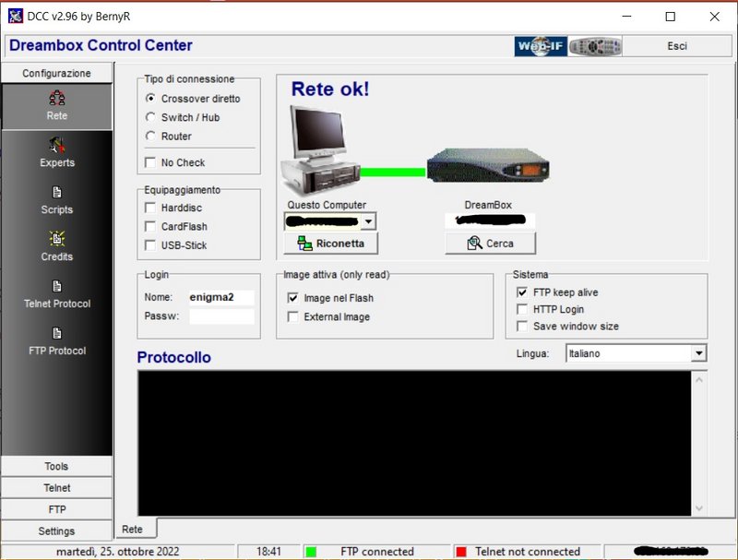
Task: Click the DreamBox receiver image
Action: click(488, 165)
